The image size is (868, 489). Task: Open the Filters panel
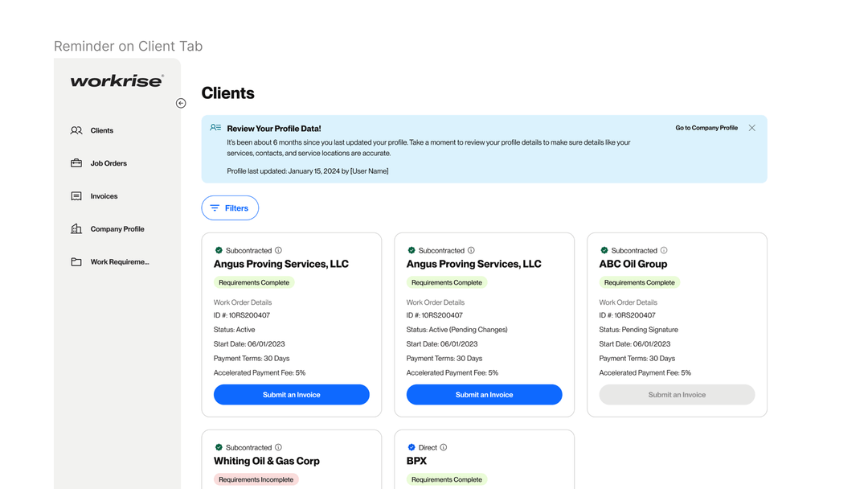click(x=230, y=208)
